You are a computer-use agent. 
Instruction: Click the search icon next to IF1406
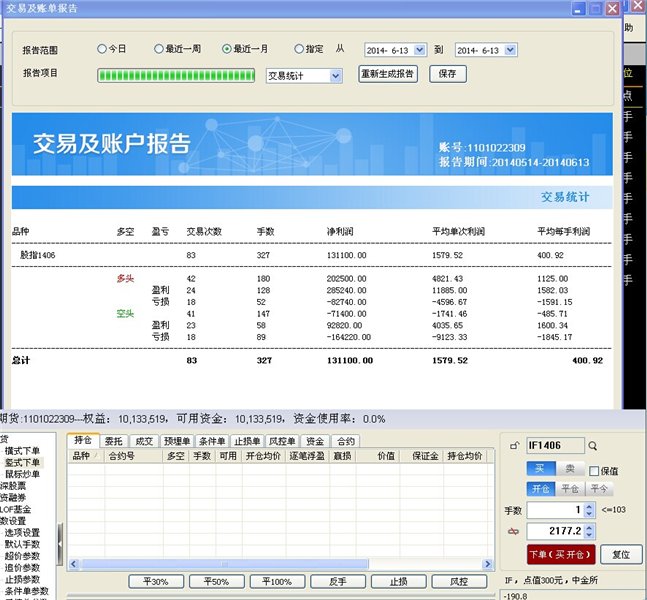click(592, 446)
